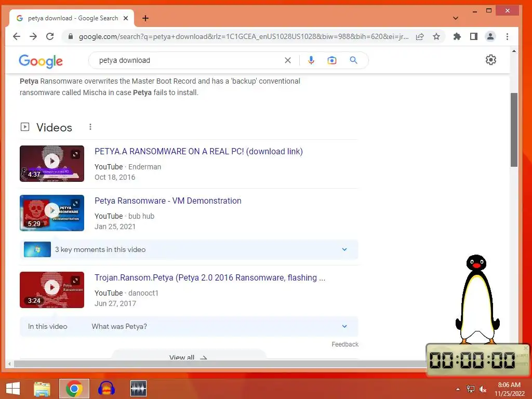Open Petya Ransomware - VM Demonstration link
The height and width of the screenshot is (399, 532).
point(168,201)
